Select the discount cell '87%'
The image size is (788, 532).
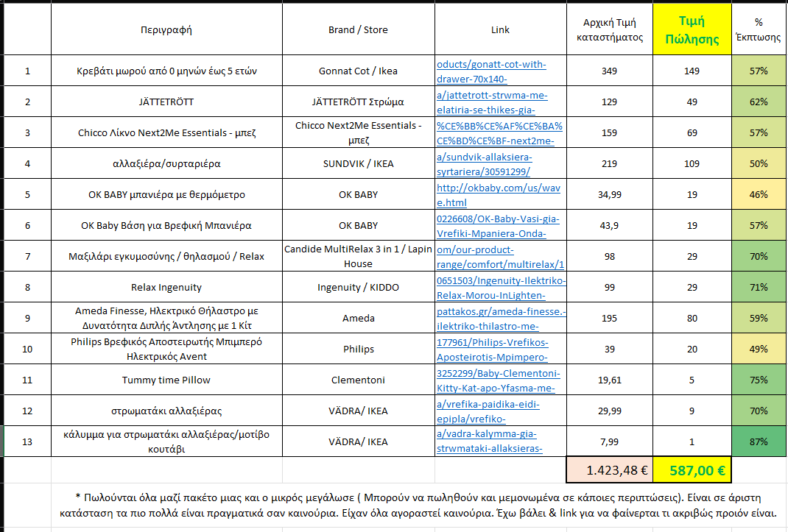point(759,441)
